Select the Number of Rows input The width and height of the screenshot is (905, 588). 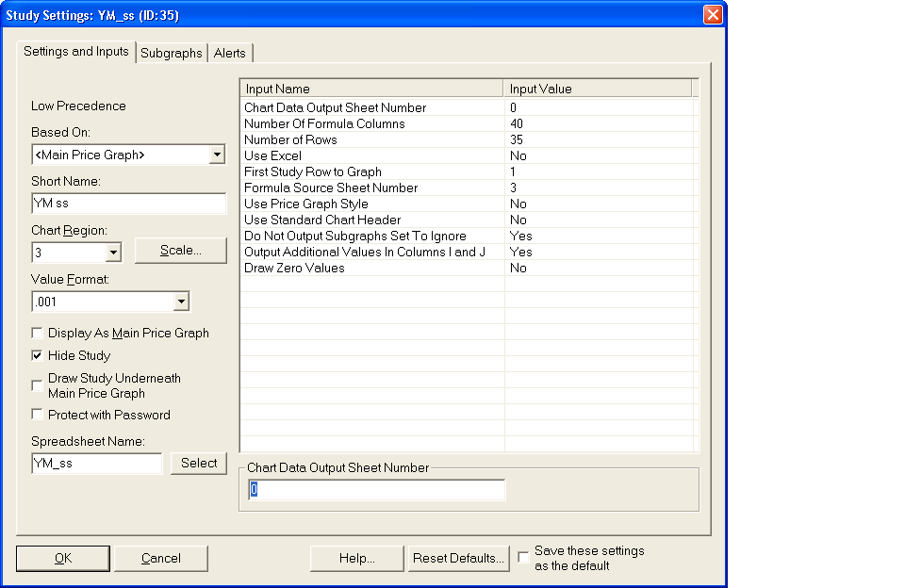467,140
